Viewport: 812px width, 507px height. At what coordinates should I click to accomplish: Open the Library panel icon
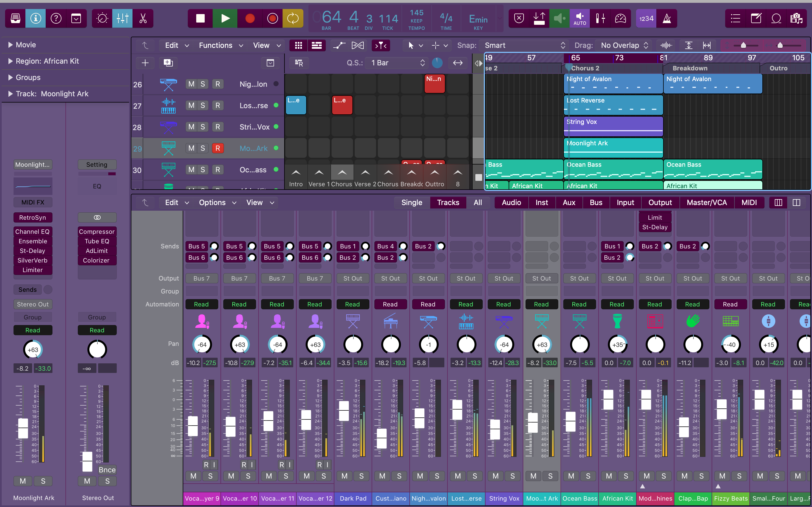point(16,18)
